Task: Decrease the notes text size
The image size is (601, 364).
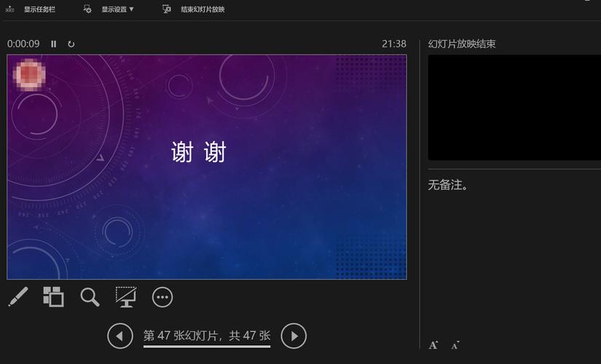Action: 455,345
